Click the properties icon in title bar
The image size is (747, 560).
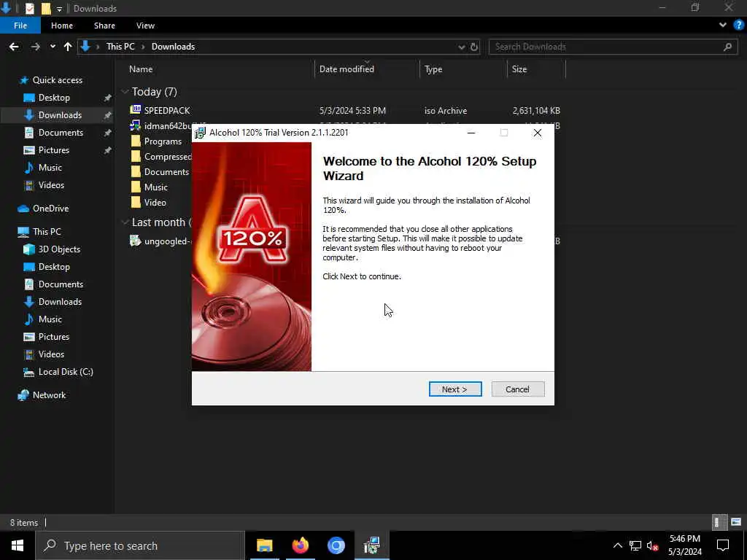click(x=29, y=9)
